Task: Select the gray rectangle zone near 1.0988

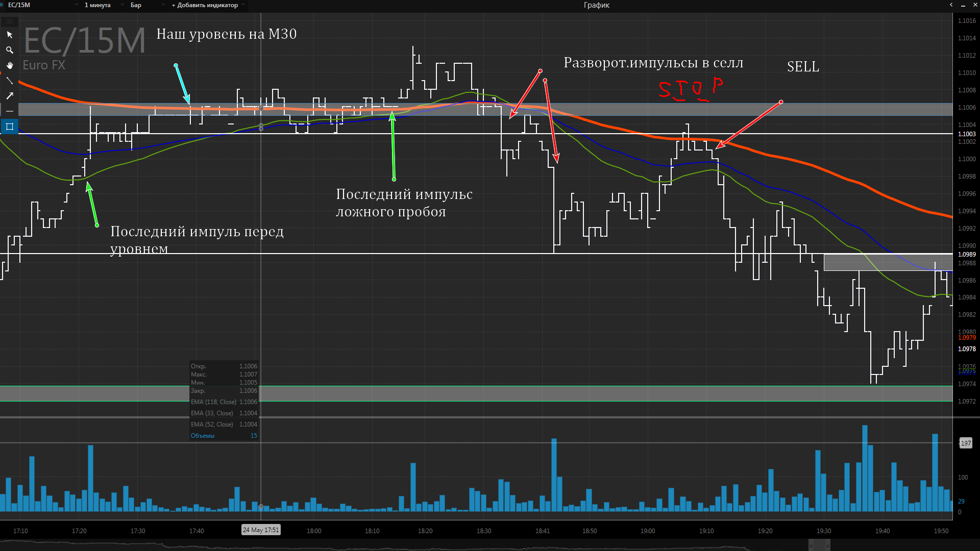Action: point(888,262)
